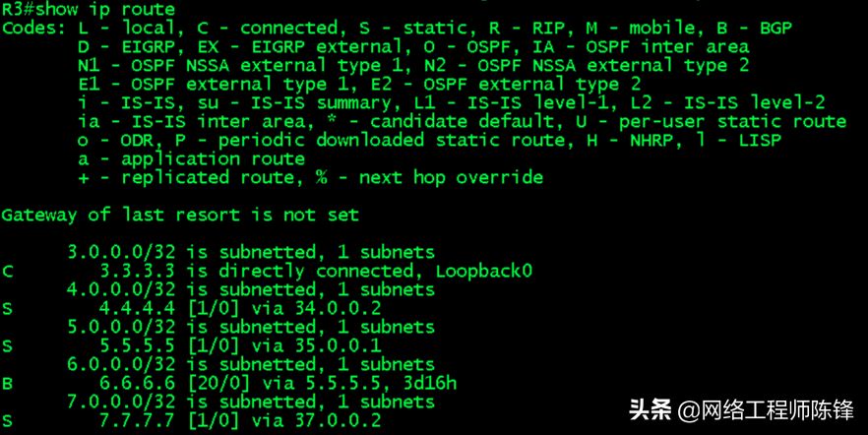This screenshot has width=868, height=435.
Task: Click the 3.0.0.0/32 is subnetted line
Action: [x=251, y=252]
